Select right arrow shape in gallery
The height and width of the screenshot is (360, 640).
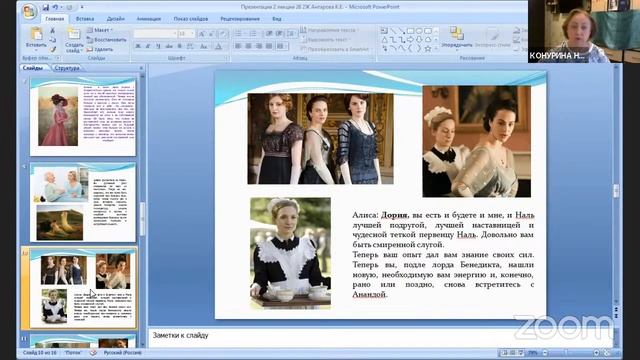[x=411, y=40]
